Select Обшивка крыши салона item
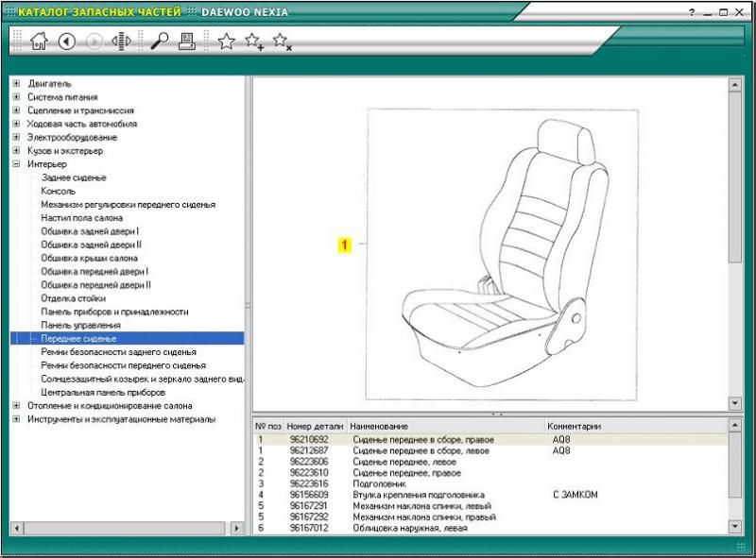 point(89,258)
